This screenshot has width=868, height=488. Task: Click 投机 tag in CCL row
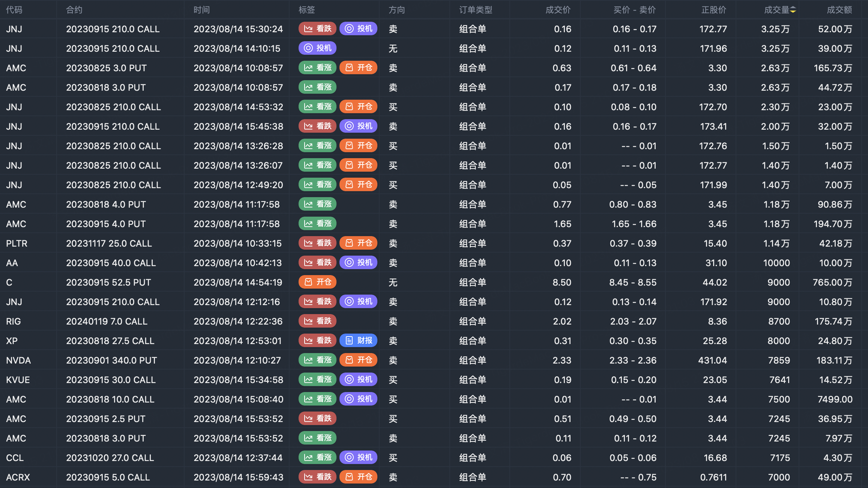[x=358, y=457]
